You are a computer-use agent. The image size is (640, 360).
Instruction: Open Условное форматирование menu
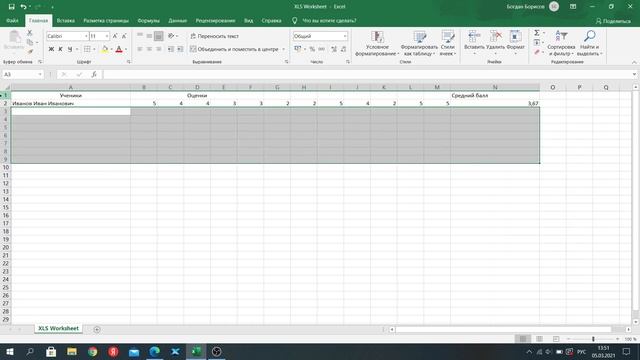377,43
